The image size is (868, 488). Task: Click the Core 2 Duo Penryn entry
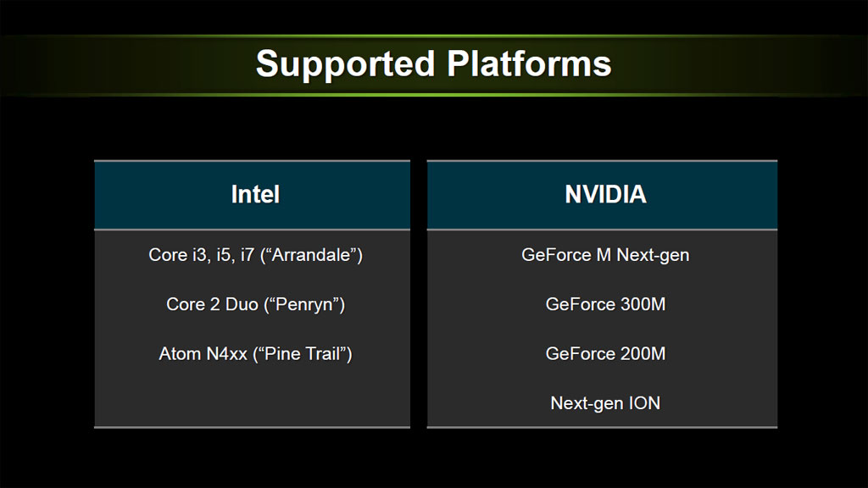255,304
